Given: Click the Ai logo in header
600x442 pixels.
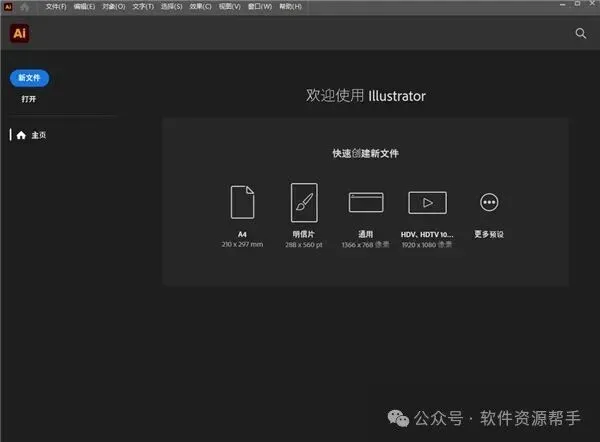Looking at the screenshot, I should 20,33.
